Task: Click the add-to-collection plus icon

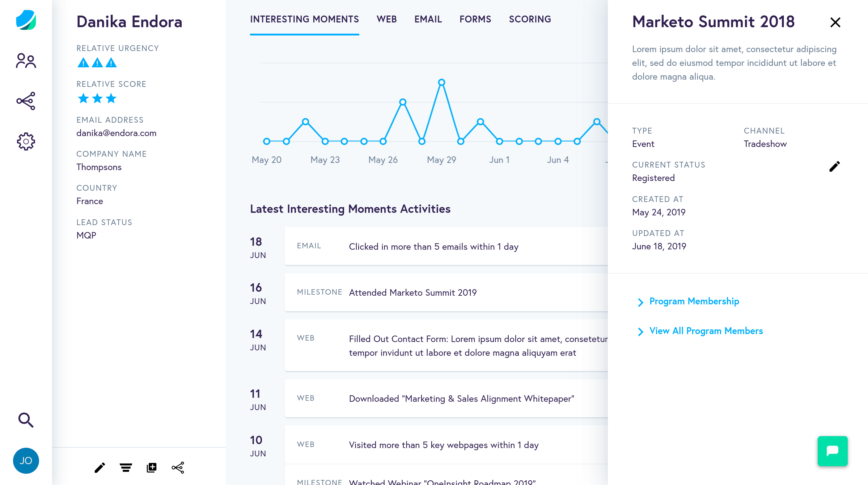Action: pos(152,468)
